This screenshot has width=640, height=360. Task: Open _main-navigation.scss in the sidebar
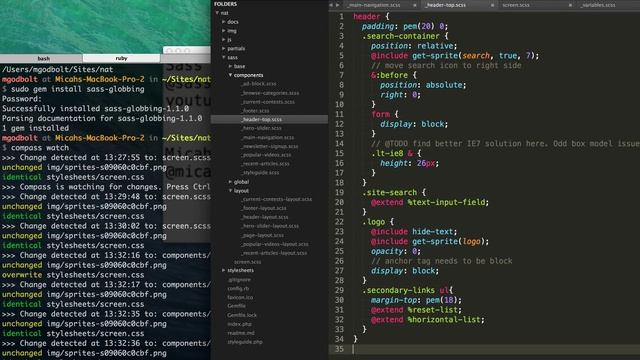click(x=267, y=138)
